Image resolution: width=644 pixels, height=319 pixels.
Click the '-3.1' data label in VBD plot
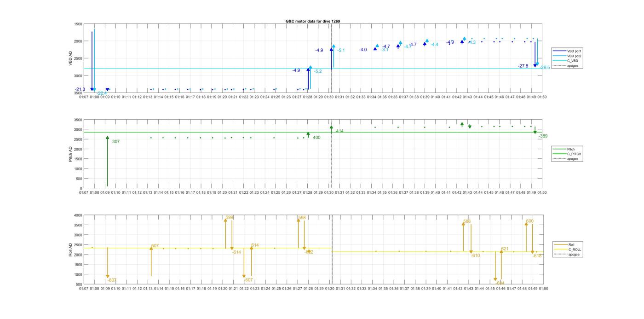click(385, 50)
